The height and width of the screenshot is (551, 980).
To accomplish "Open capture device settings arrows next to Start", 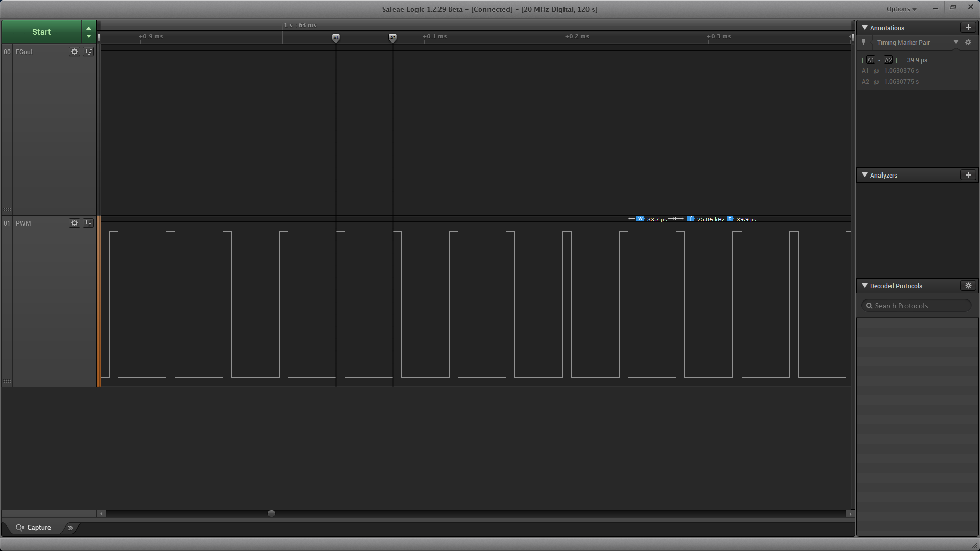I will [x=89, y=32].
